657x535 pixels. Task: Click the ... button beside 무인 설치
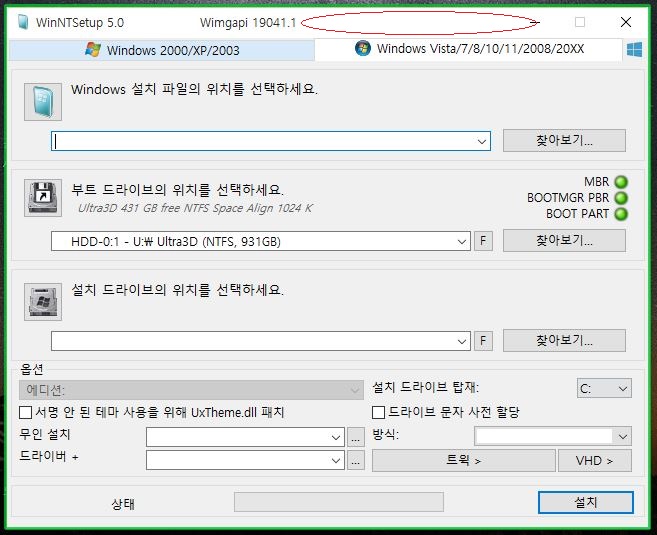(356, 437)
